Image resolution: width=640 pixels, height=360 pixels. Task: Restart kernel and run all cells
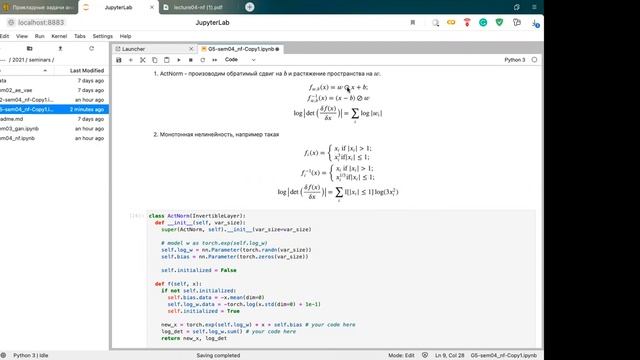pos(214,60)
